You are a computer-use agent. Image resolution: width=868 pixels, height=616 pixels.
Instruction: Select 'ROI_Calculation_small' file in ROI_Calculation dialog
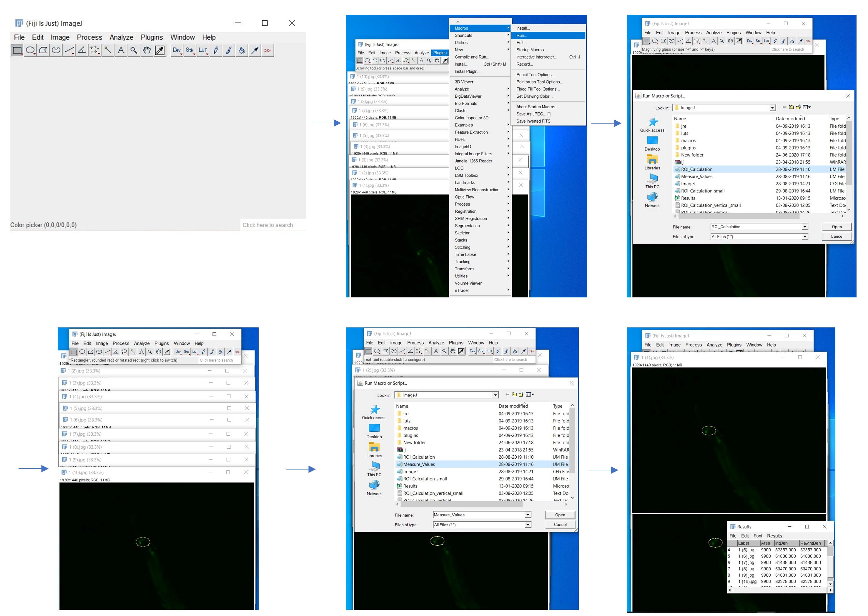(702, 191)
